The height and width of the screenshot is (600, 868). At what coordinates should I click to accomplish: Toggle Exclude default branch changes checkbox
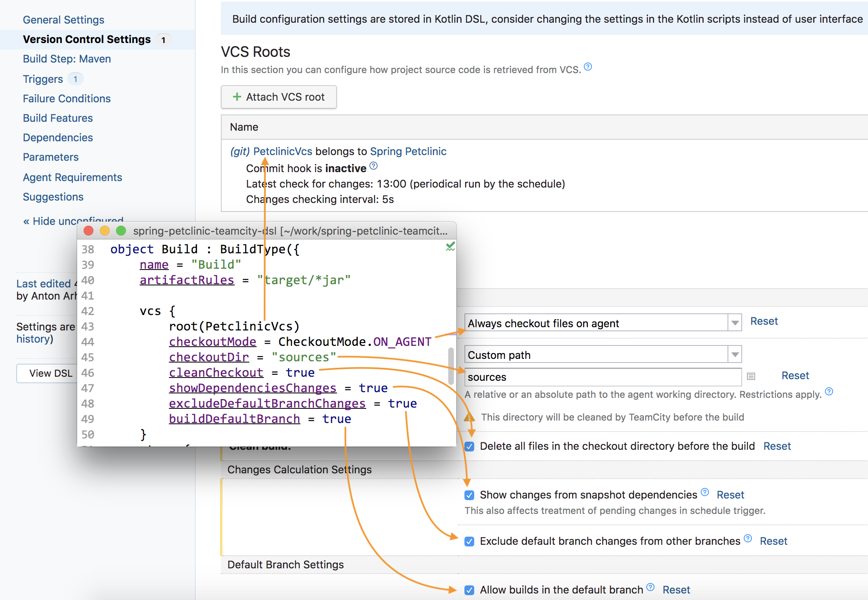(469, 542)
